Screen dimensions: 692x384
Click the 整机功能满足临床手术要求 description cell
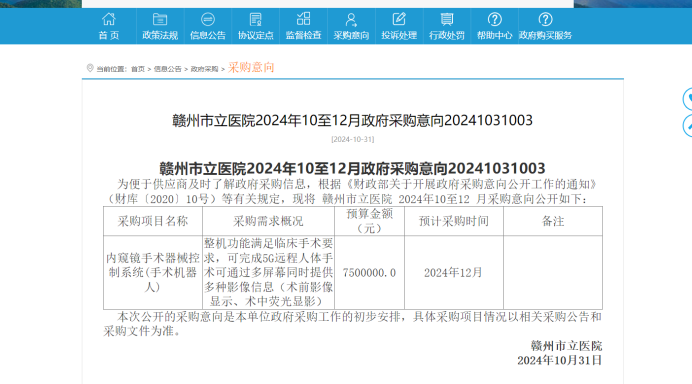point(268,272)
